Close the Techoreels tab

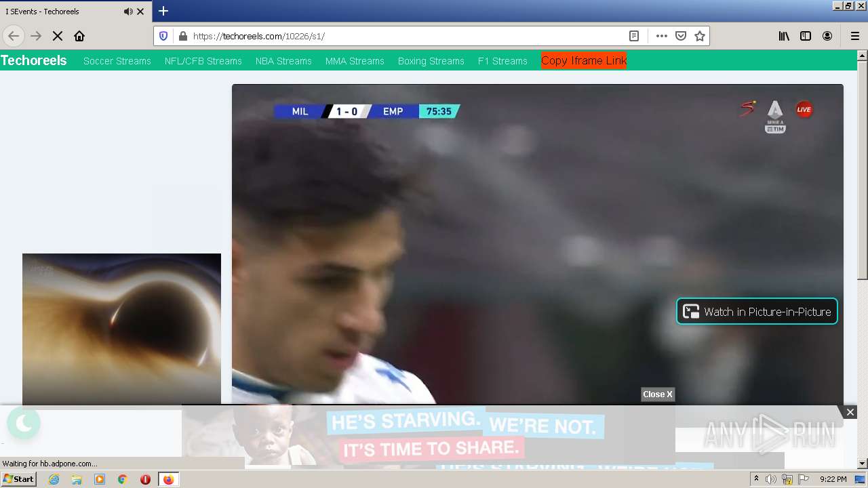[x=140, y=12]
